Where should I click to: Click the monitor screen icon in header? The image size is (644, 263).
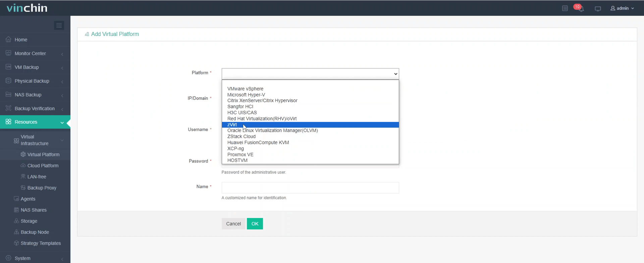(598, 9)
